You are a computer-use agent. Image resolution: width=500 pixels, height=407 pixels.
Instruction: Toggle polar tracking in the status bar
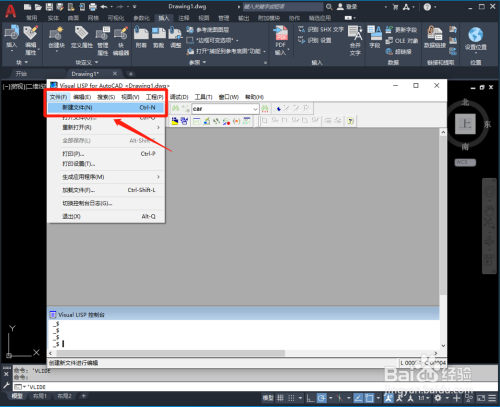(x=321, y=398)
